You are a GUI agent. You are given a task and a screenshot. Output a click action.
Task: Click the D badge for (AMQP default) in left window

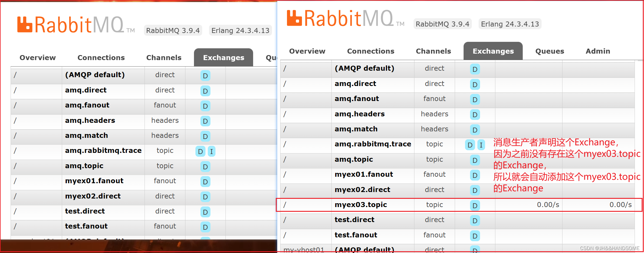click(x=205, y=76)
